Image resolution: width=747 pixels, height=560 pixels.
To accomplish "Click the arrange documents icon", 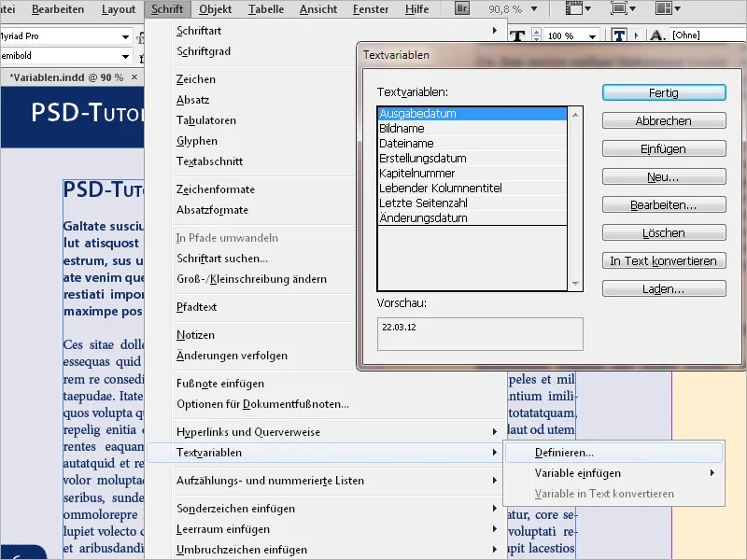I will point(663,8).
